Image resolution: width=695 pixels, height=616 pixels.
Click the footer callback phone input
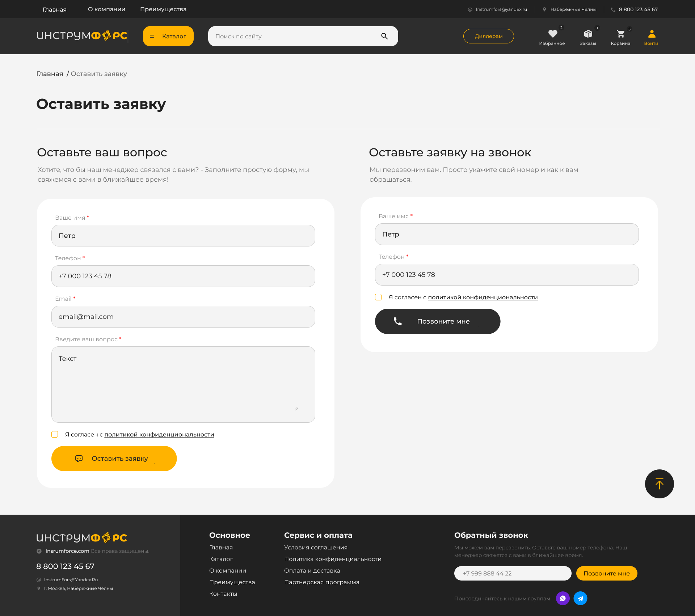513,573
